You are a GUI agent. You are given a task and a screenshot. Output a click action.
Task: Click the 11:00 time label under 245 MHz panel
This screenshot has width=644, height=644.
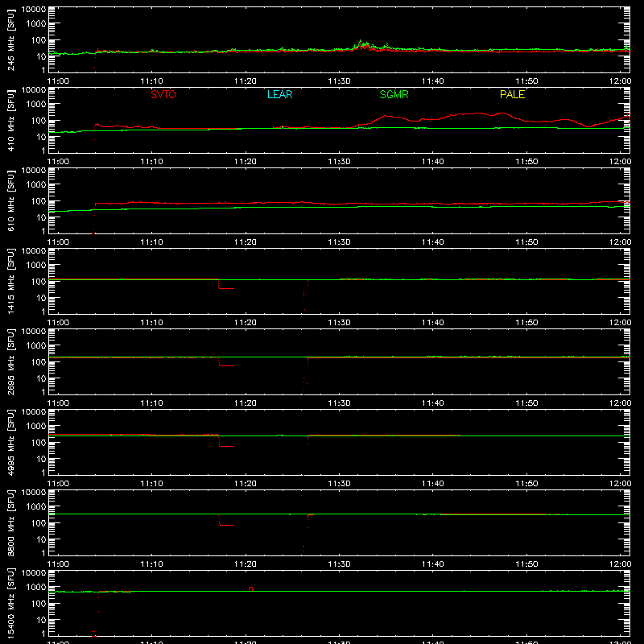pos(58,81)
